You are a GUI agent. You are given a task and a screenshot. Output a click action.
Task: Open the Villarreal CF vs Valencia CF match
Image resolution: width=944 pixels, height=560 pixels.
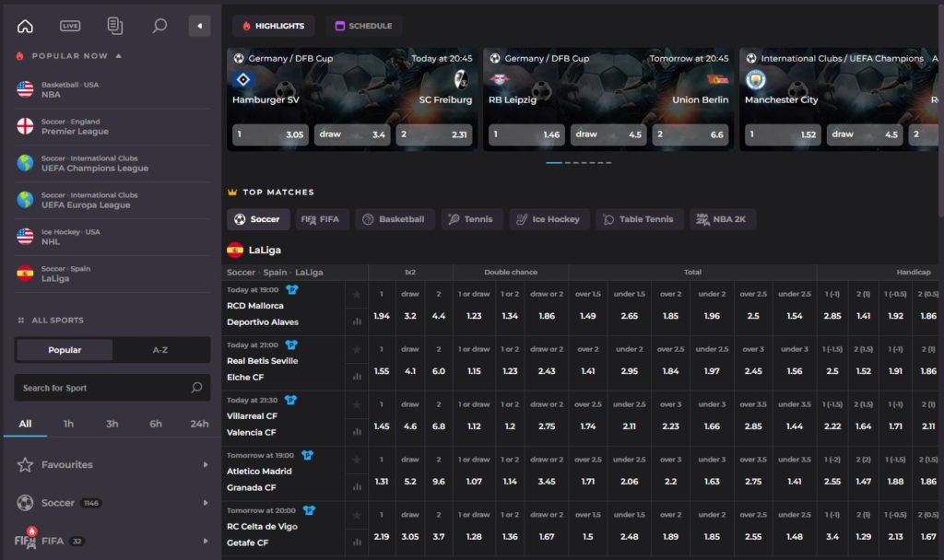pyautogui.click(x=252, y=424)
